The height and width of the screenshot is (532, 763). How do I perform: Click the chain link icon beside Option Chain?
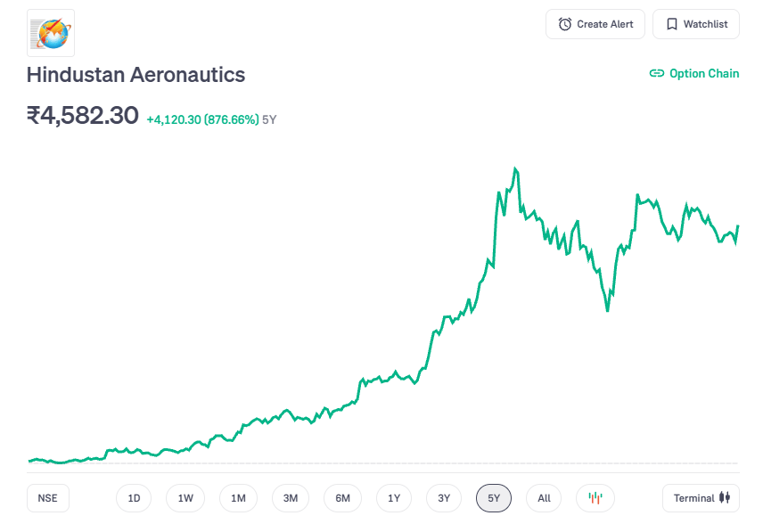pos(657,74)
